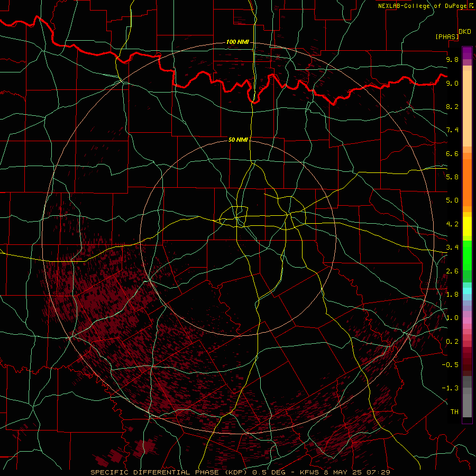Select the 1.0 scale value

click(x=452, y=318)
